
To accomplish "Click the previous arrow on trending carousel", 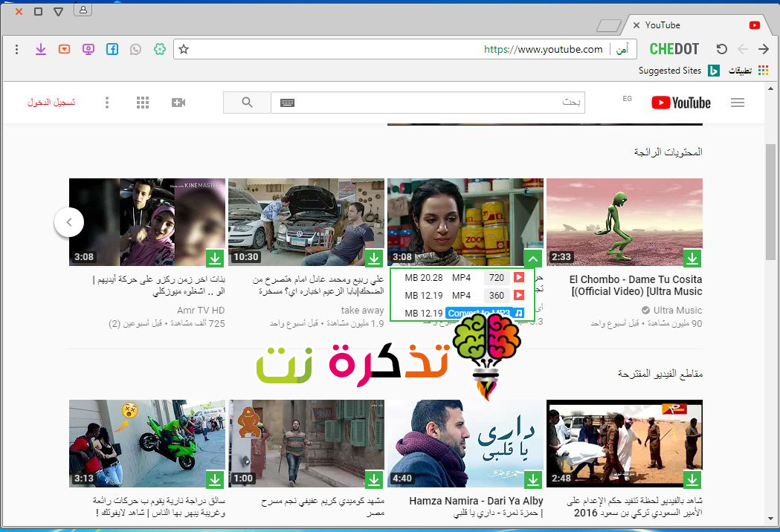I will pyautogui.click(x=69, y=222).
